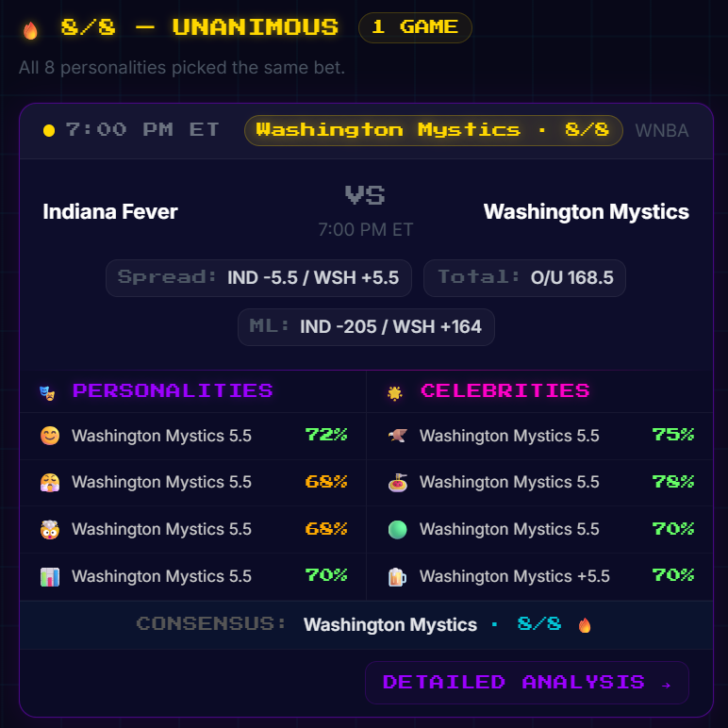The width and height of the screenshot is (728, 728).
Task: Click the ML IND -205 / WSH +164 chip
Action: pyautogui.click(x=366, y=327)
